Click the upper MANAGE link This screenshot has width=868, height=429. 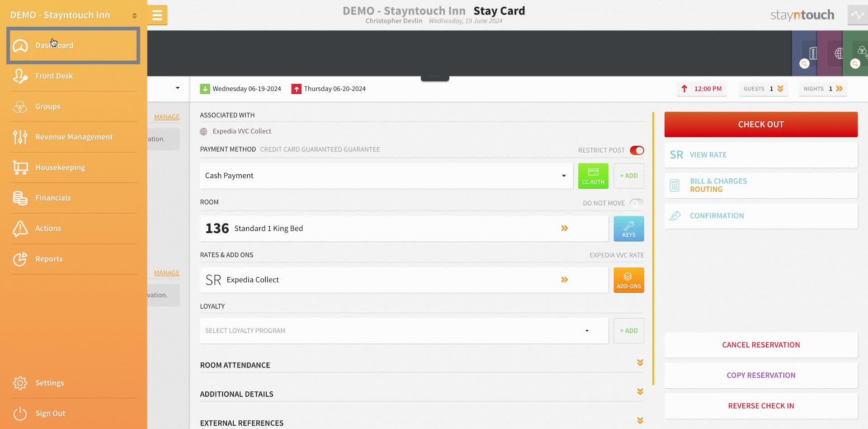coord(167,117)
